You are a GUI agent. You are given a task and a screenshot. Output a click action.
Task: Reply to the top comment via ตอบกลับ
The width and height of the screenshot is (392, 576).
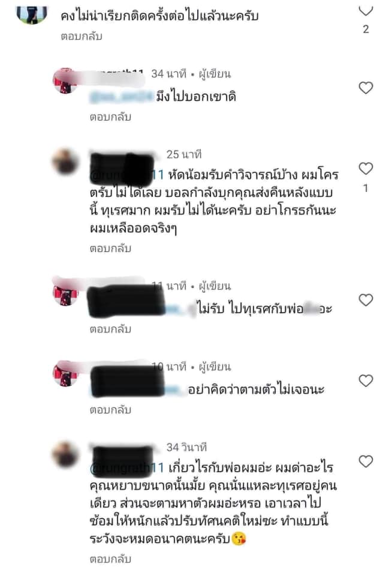(82, 37)
